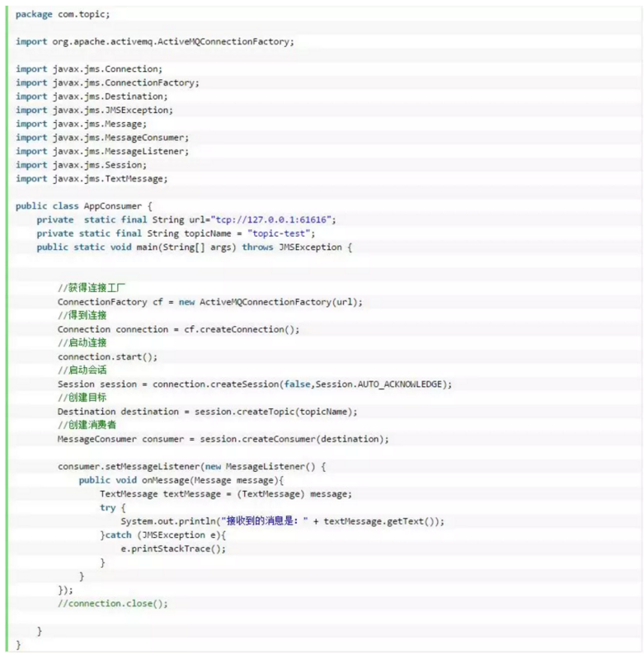This screenshot has height=660, width=644.
Task: Click 'session.createConsumer(destination);' line
Action: point(223,439)
